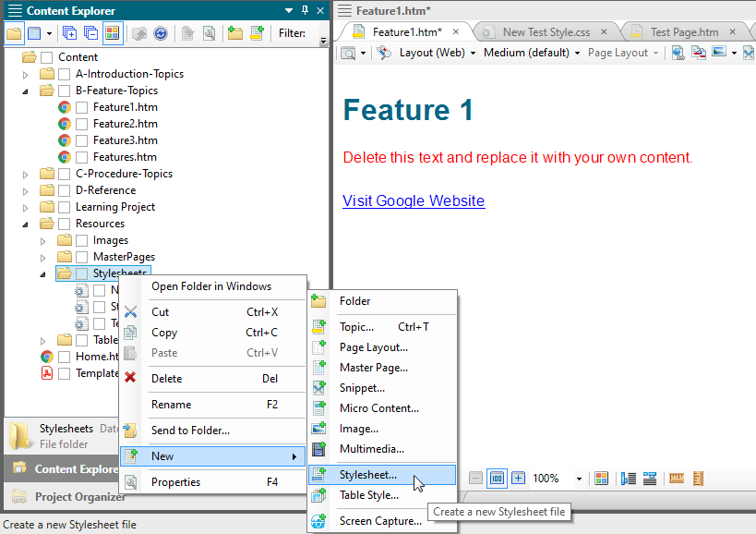Image resolution: width=756 pixels, height=534 pixels.
Task: Tick the A-Introduction-Topics folder checkbox
Action: (64, 74)
